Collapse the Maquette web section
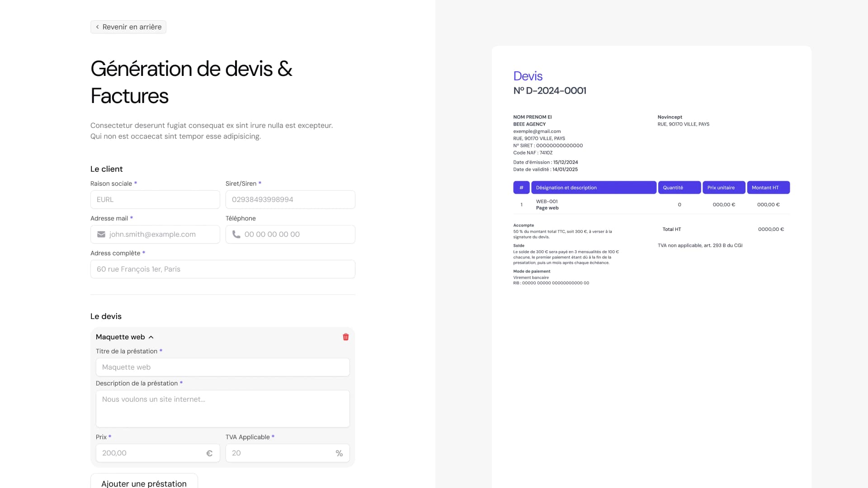Viewport: 868px width, 488px height. point(151,337)
